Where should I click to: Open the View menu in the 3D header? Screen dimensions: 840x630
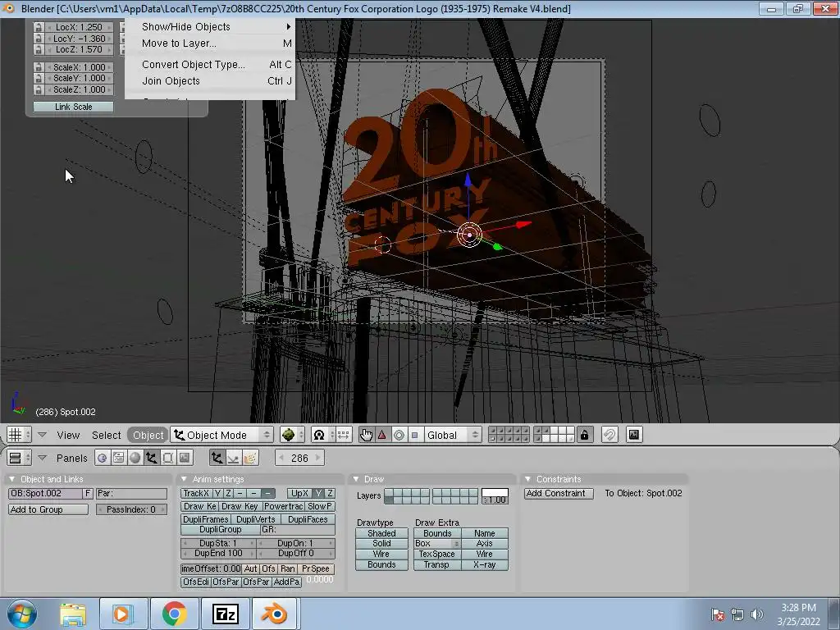(x=68, y=435)
